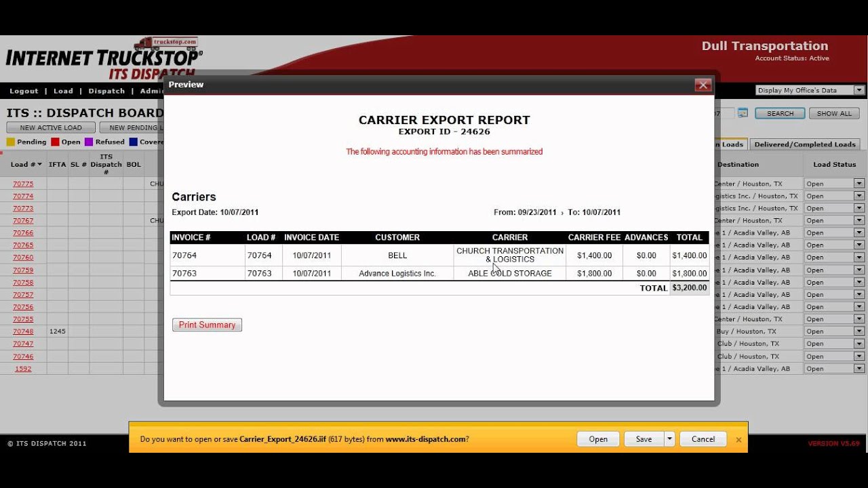
Task: Open Load Status dropdown for load 70748
Action: (834, 331)
